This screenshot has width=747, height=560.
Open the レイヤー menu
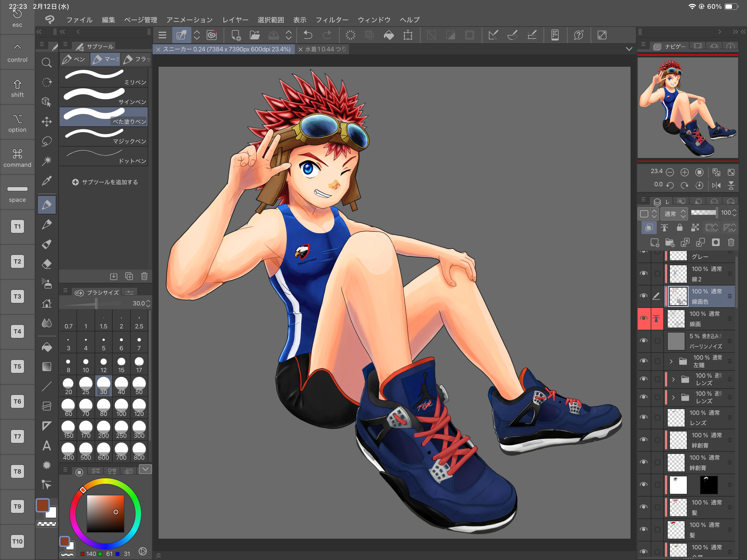click(x=235, y=20)
